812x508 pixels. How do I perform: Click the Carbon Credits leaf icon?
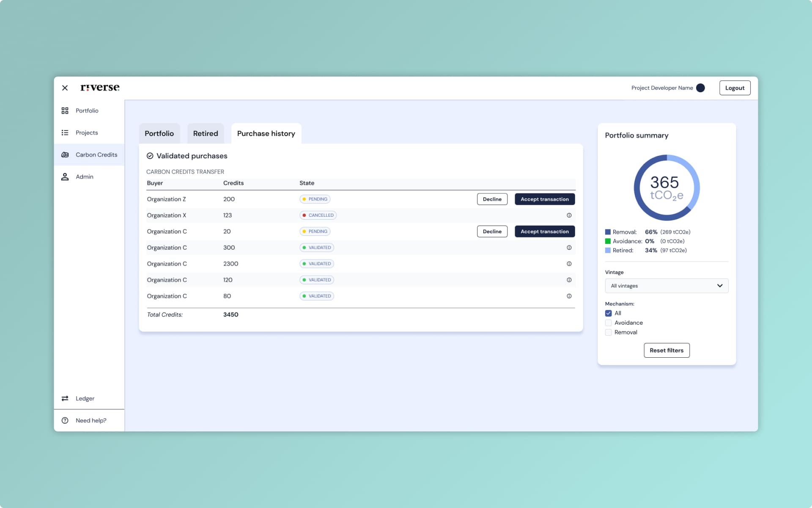(65, 155)
